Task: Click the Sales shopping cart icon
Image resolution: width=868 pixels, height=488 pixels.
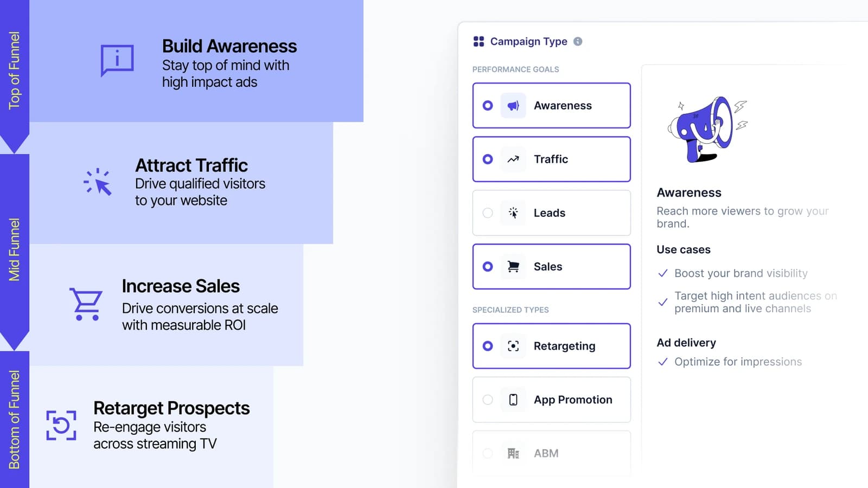Action: point(513,267)
